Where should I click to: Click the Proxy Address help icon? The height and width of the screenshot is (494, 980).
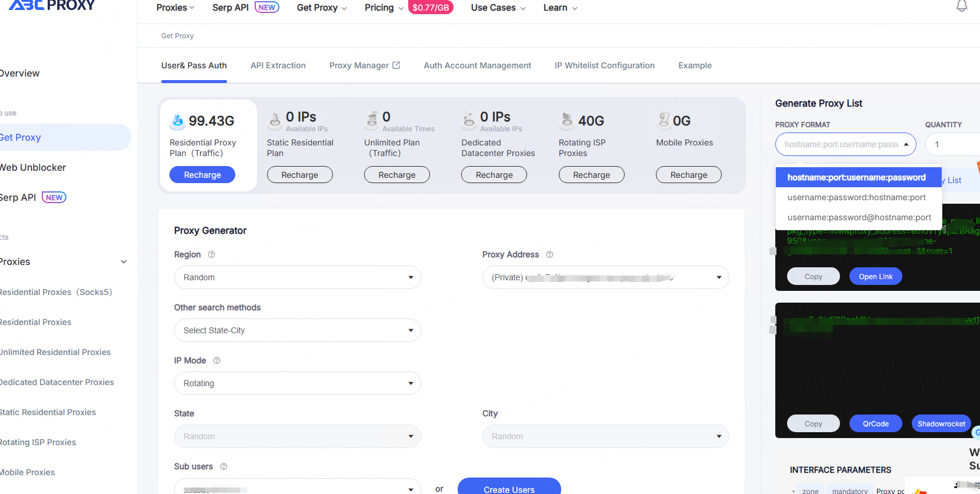point(549,254)
